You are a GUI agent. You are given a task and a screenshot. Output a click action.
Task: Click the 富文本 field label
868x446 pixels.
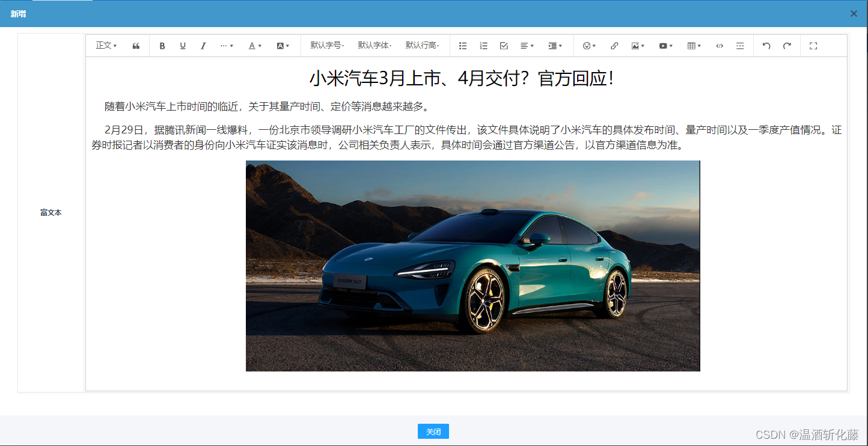[51, 213]
